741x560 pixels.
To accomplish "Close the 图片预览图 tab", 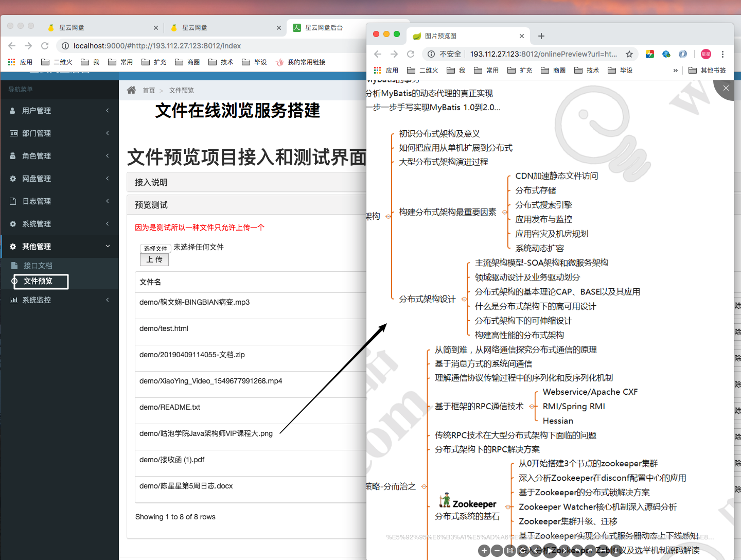I will click(522, 36).
